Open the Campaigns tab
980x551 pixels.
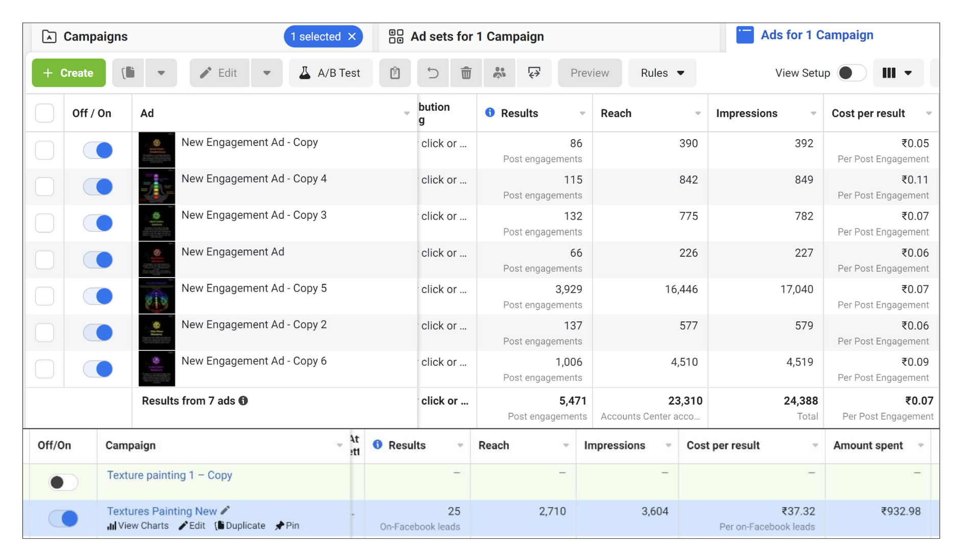(x=95, y=37)
